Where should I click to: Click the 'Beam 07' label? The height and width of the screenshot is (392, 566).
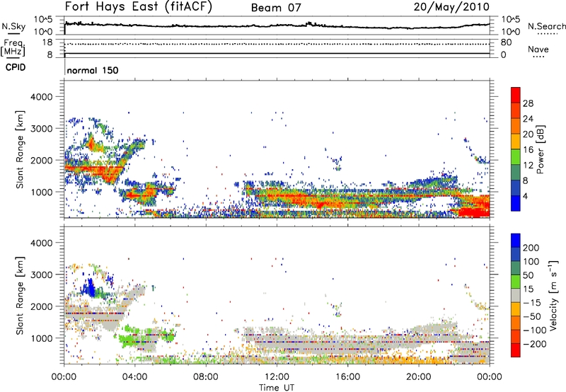pyautogui.click(x=276, y=8)
